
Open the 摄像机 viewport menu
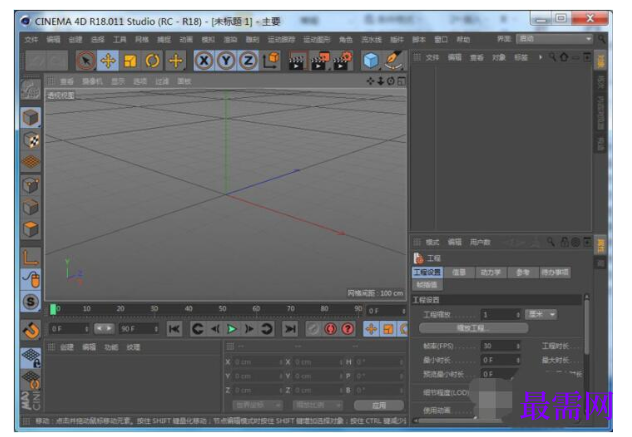(92, 81)
